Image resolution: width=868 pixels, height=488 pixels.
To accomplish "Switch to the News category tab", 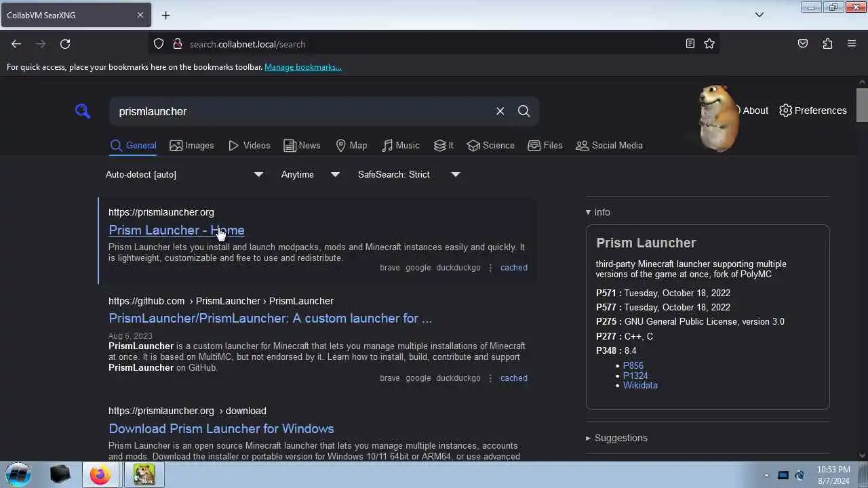I will [x=302, y=145].
